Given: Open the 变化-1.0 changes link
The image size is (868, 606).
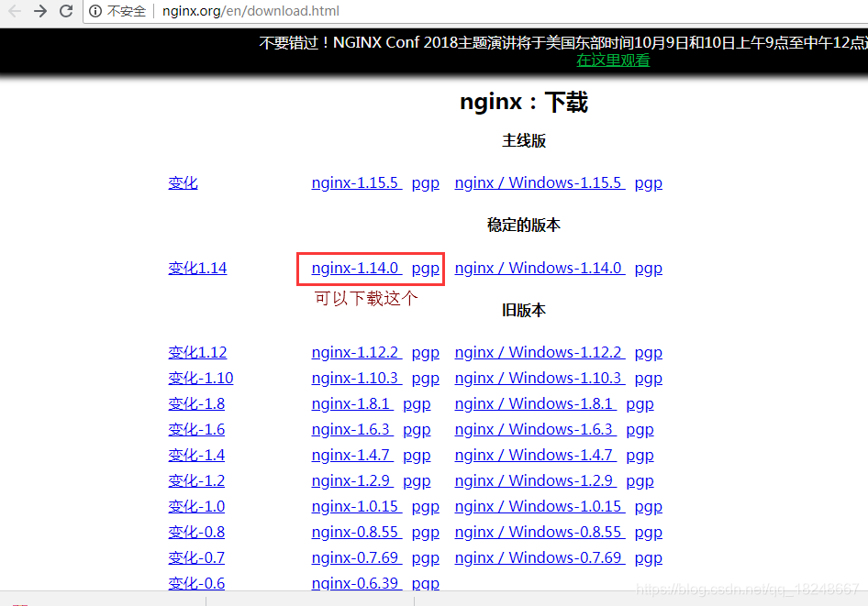Looking at the screenshot, I should [196, 507].
